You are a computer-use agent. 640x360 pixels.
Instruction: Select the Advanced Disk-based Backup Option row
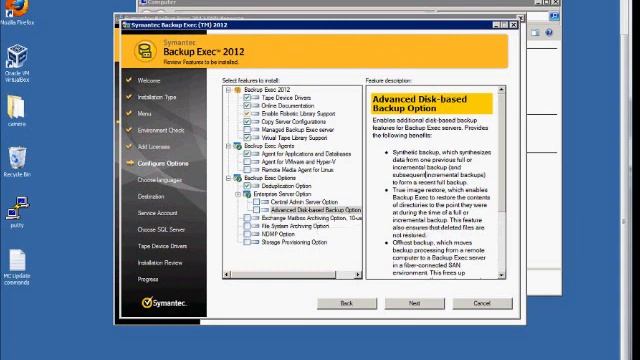coord(316,210)
